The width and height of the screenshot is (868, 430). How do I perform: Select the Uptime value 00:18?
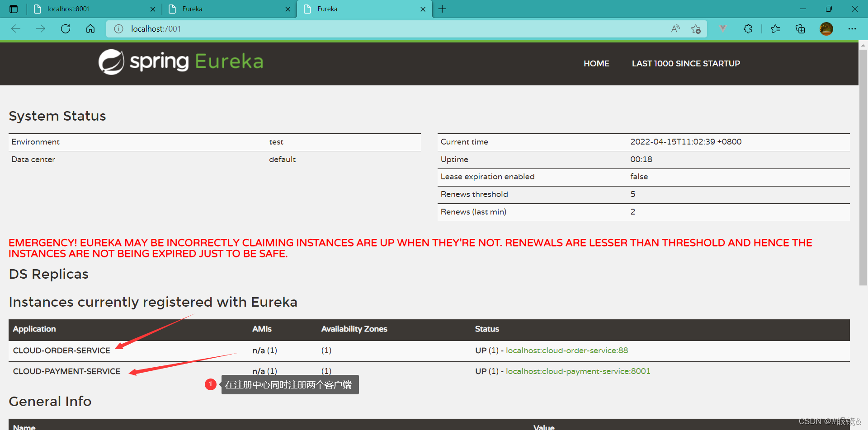(641, 159)
